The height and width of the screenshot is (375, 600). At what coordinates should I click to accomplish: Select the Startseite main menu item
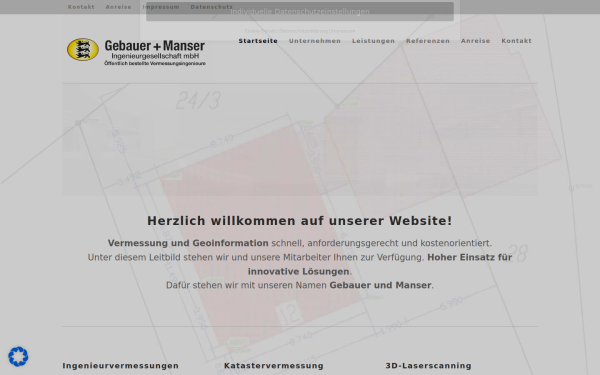(258, 41)
